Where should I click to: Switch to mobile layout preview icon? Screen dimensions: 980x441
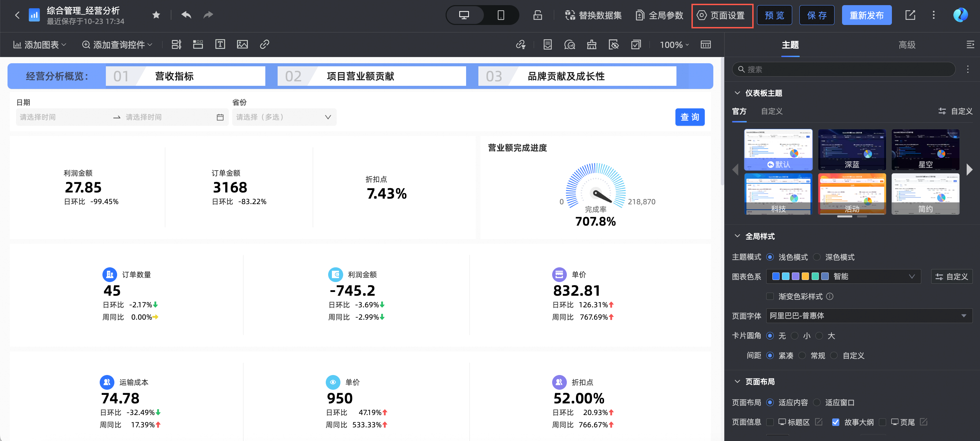[501, 15]
